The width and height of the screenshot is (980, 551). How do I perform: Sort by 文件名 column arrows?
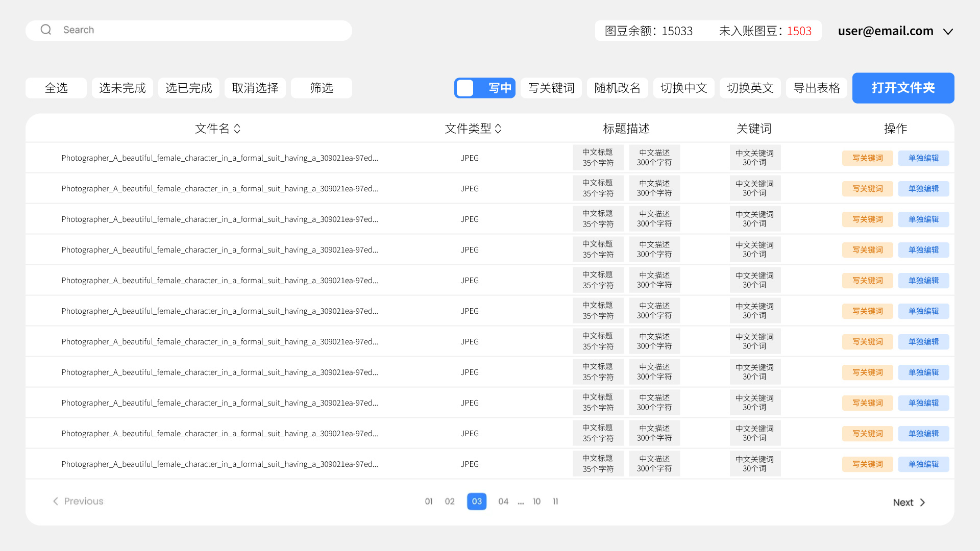[x=237, y=129]
